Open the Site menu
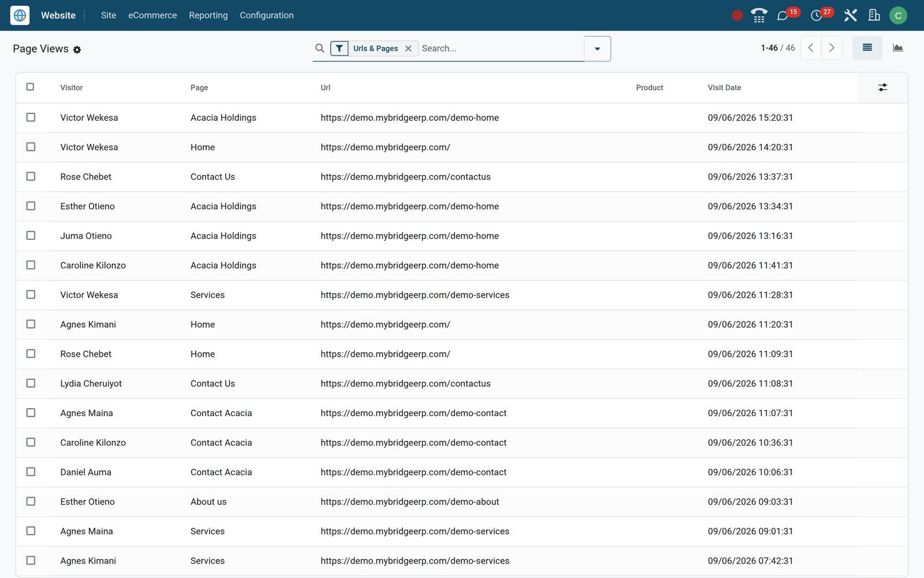 coord(109,16)
